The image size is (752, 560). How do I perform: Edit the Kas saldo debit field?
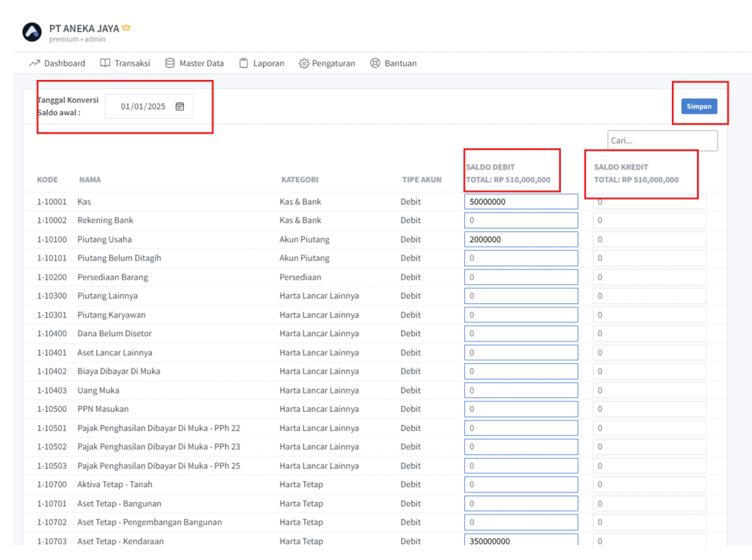pyautogui.click(x=521, y=202)
